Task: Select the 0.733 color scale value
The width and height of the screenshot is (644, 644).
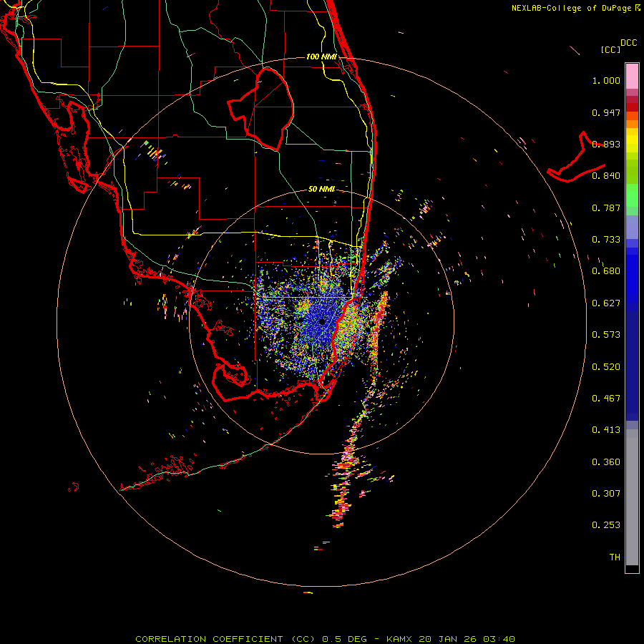Action: [x=606, y=240]
